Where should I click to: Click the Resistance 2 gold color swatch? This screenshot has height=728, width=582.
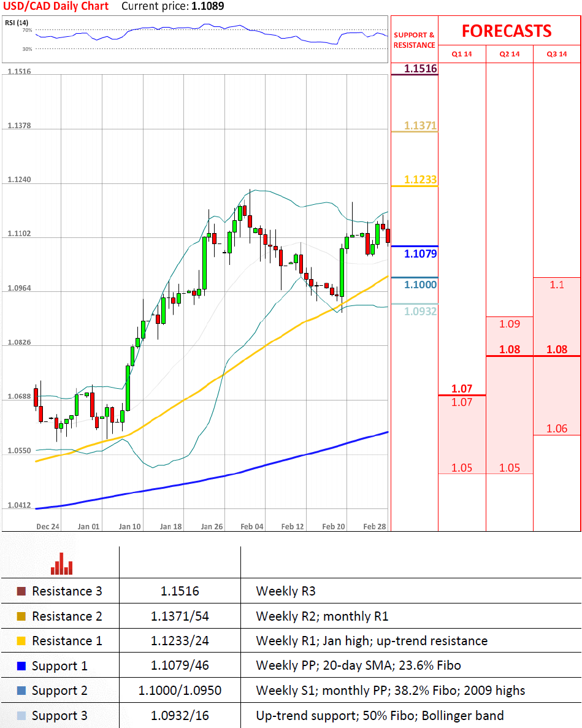[21, 616]
